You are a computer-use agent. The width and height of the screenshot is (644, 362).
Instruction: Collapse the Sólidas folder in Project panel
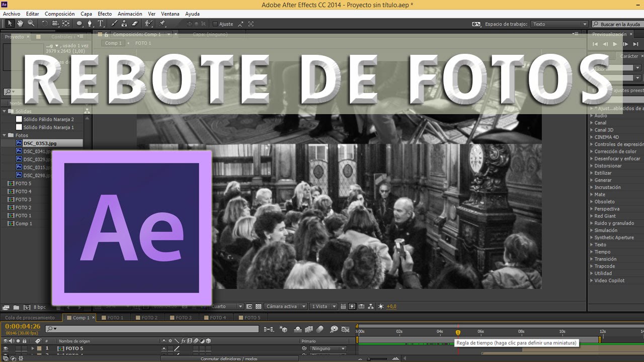coord(5,111)
